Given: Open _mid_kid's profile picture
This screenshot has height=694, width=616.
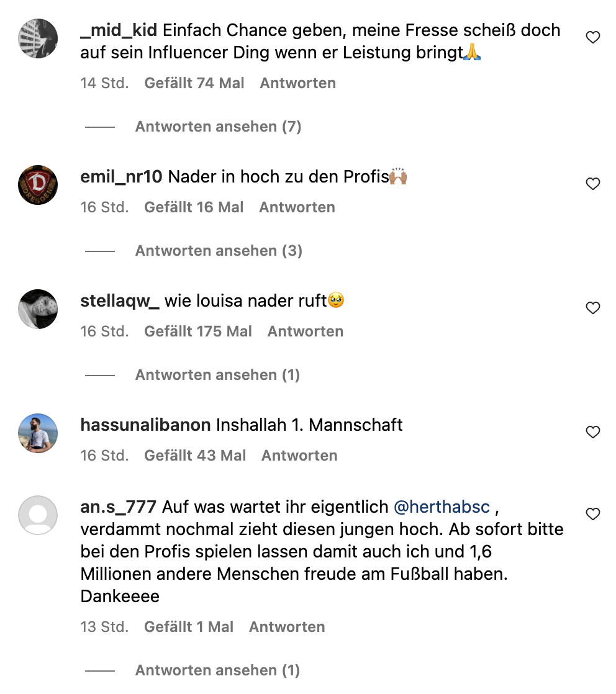Looking at the screenshot, I should 38,38.
